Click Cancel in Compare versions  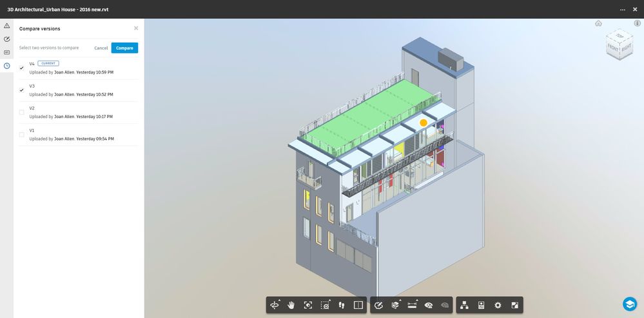coord(101,48)
